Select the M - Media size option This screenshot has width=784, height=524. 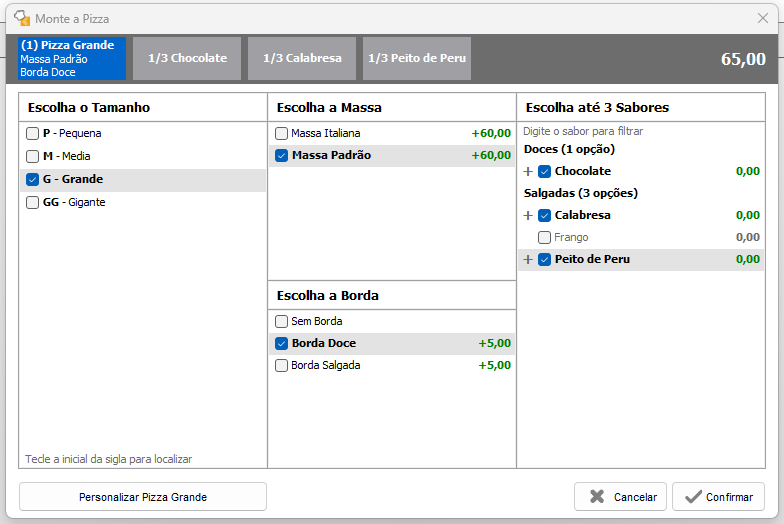pyautogui.click(x=33, y=156)
